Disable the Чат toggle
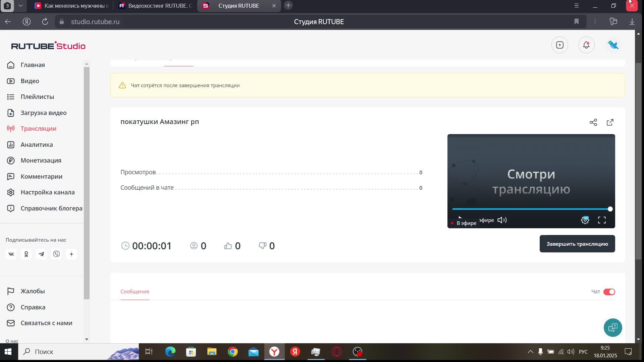644x362 pixels. click(x=609, y=292)
